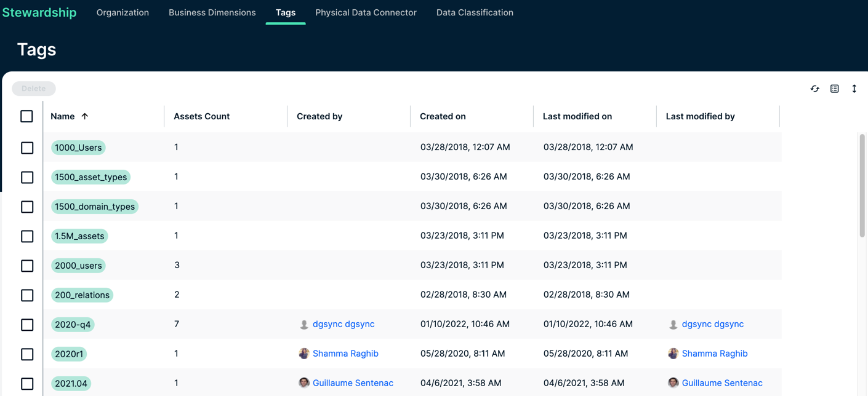
Task: Click the Name sort ascending arrow
Action: click(x=85, y=116)
